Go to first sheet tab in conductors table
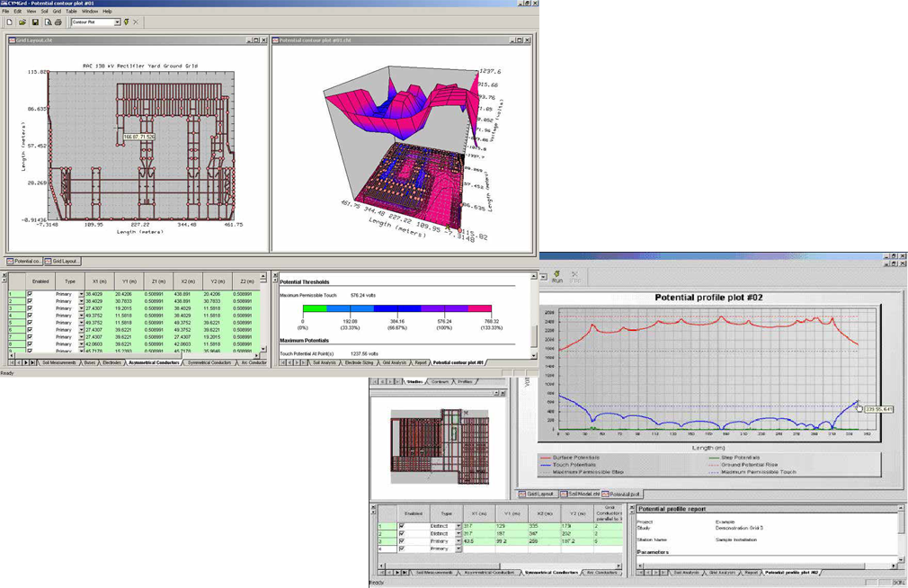Image resolution: width=908 pixels, height=588 pixels. click(x=12, y=362)
